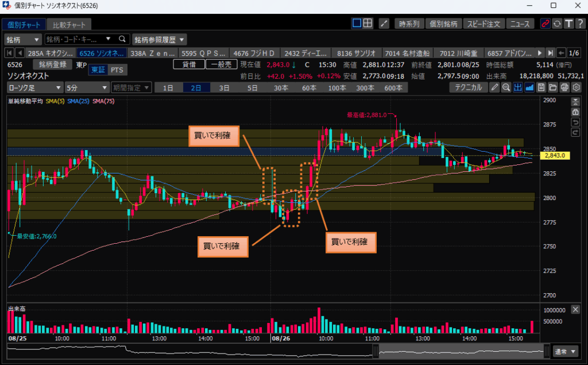Viewport: 588px width, 365px height.
Task: Open chart settings gear icon
Action: 577,87
